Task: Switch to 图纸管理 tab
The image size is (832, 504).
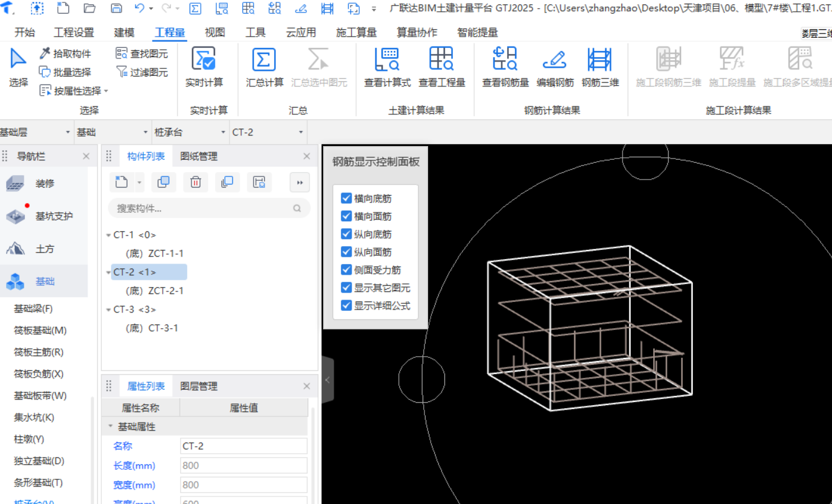Action: tap(199, 157)
